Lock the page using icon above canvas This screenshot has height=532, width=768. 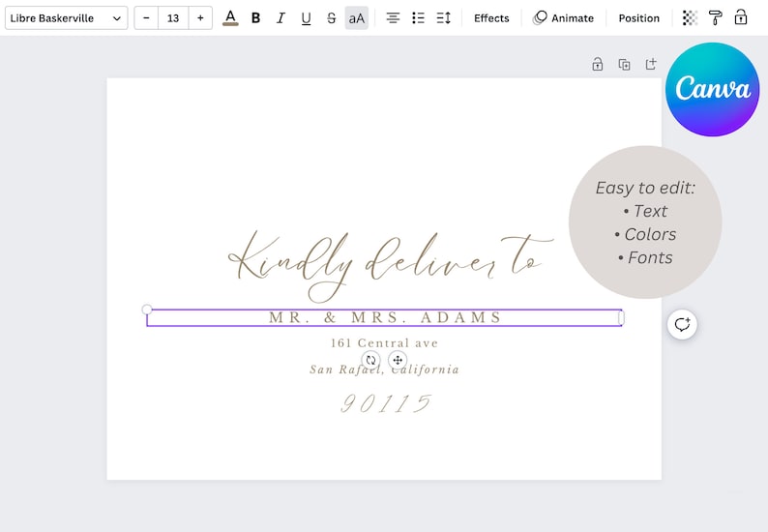(x=598, y=64)
